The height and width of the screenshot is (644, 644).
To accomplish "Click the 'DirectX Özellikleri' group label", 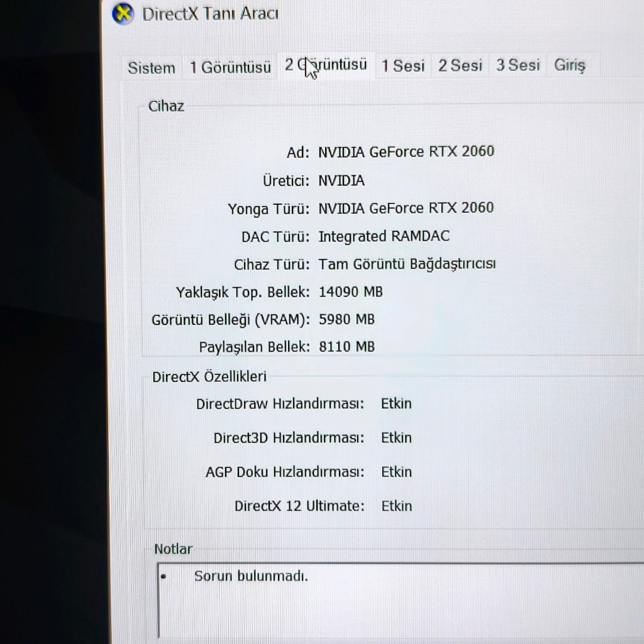I will point(209,377).
